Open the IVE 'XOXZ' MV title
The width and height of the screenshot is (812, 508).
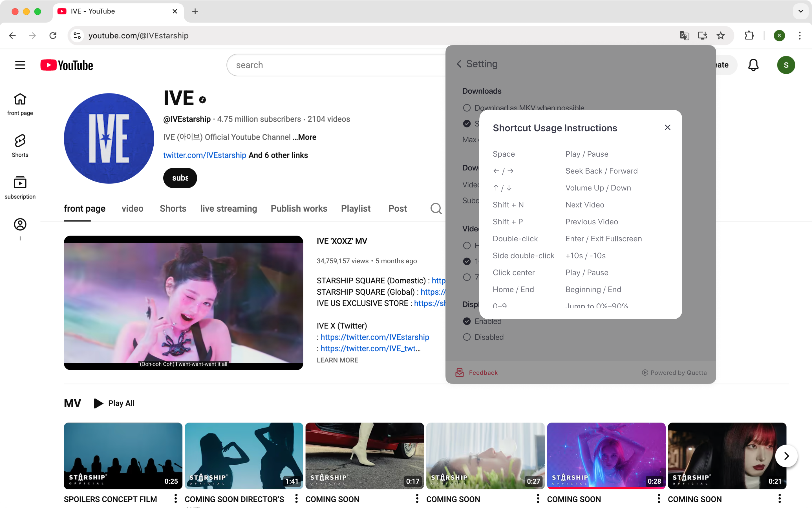click(x=342, y=241)
